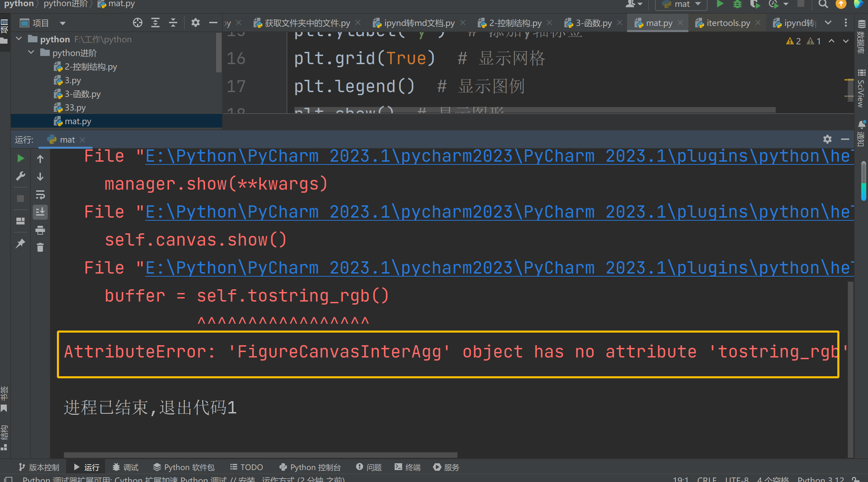Toggle soft-wrap in Run console

tap(40, 195)
